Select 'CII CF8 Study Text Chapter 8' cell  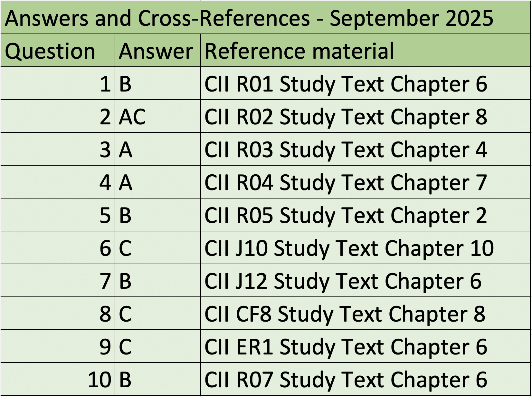click(x=365, y=314)
